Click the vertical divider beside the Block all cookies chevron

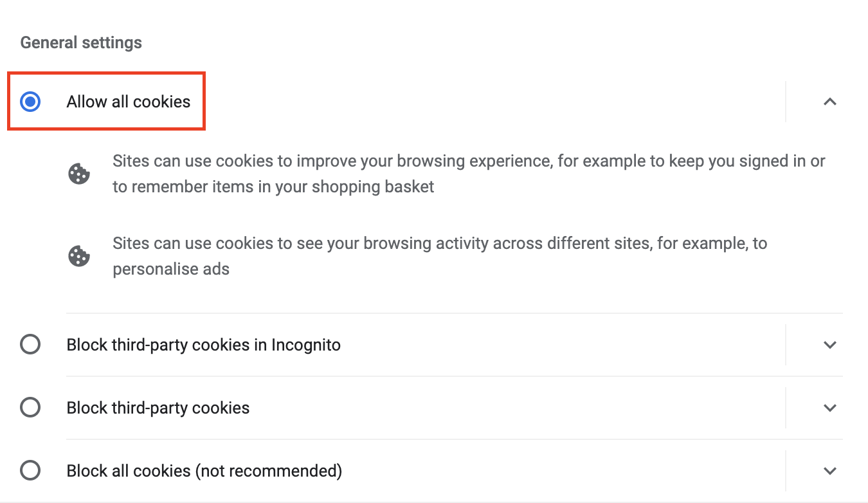[786, 471]
